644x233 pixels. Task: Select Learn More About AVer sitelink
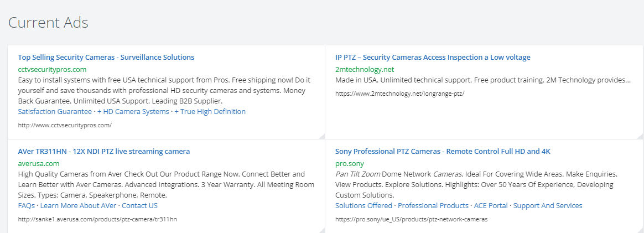click(78, 205)
